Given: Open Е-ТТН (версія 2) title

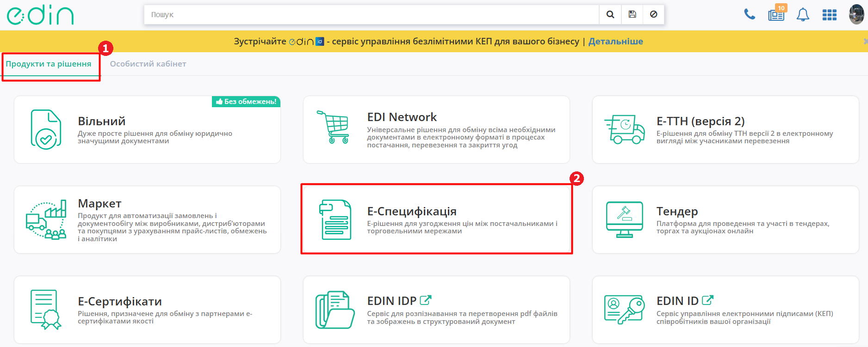Looking at the screenshot, I should [701, 121].
